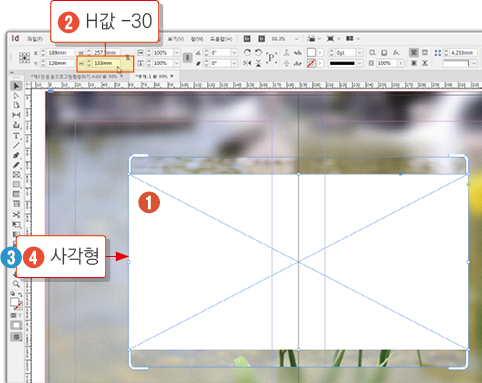Click the fill color white swatch
Screen dimensions: 482x383
click(x=311, y=52)
